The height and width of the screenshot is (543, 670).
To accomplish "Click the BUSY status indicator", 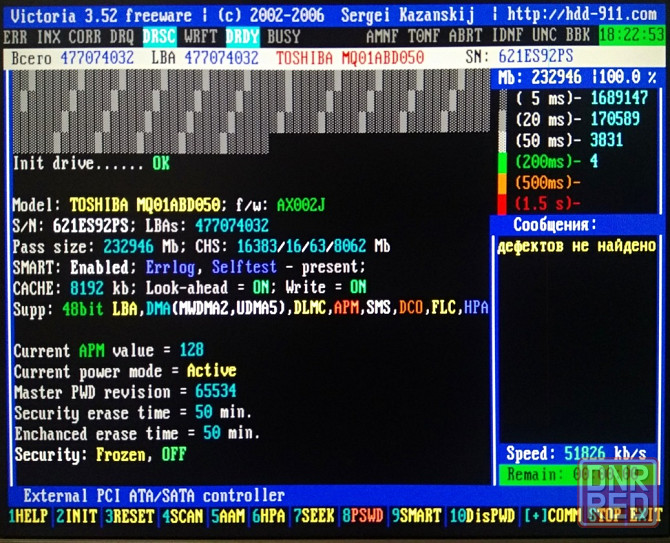I will click(x=284, y=36).
